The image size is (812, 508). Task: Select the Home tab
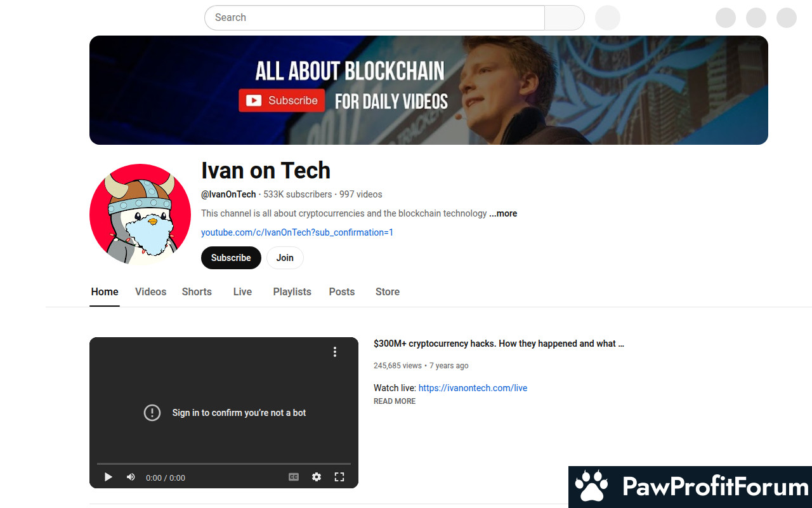click(105, 292)
